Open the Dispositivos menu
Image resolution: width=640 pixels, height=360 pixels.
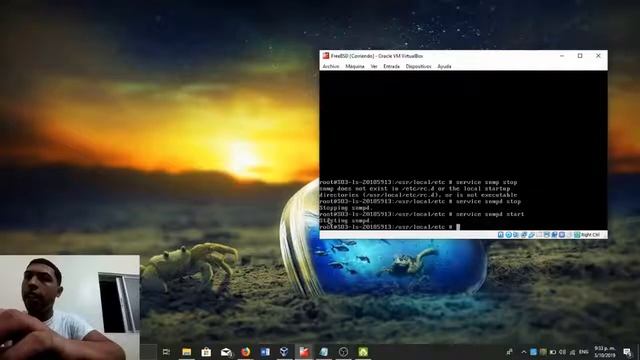(x=418, y=66)
